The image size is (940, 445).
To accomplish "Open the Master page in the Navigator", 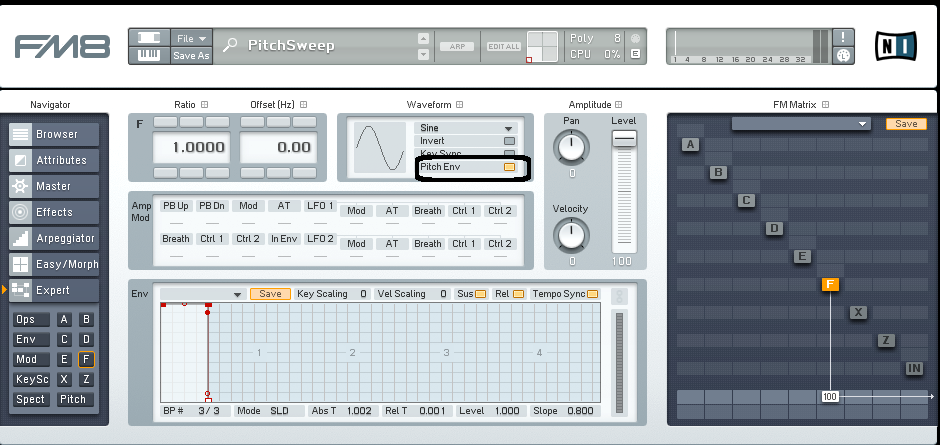I will pos(54,186).
